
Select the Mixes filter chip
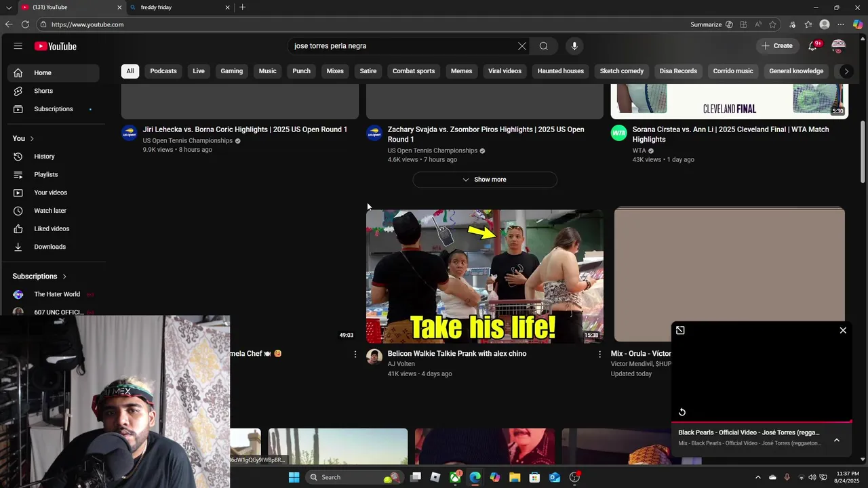[335, 71]
